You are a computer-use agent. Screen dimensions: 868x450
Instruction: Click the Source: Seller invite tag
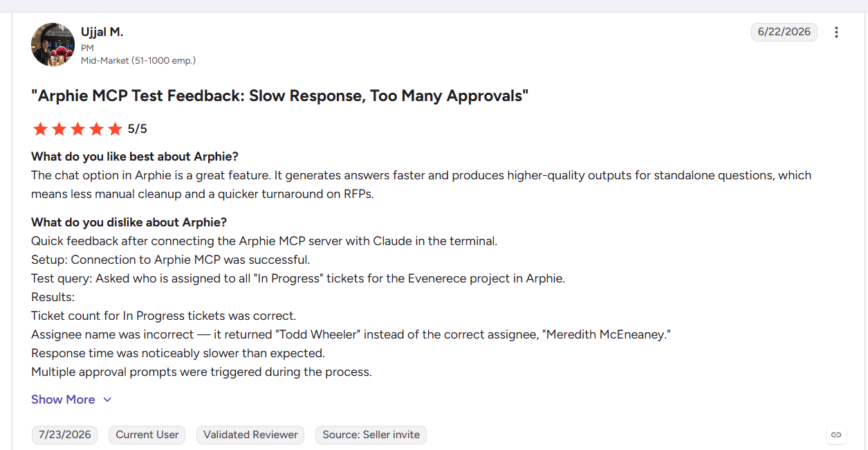click(x=371, y=435)
